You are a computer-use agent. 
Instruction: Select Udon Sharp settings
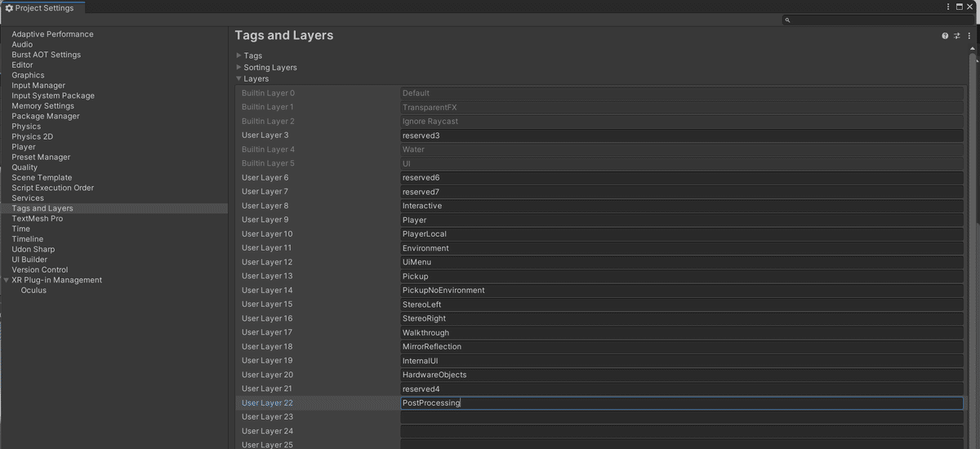click(x=33, y=249)
